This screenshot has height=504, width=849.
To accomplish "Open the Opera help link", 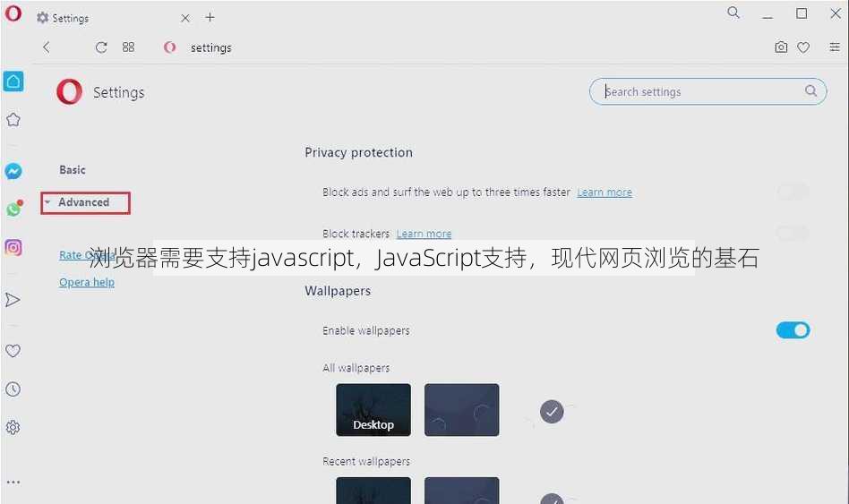I will tap(87, 282).
